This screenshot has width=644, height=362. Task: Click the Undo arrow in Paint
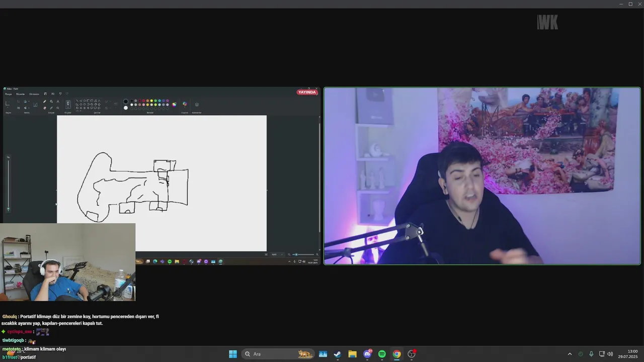tap(60, 94)
